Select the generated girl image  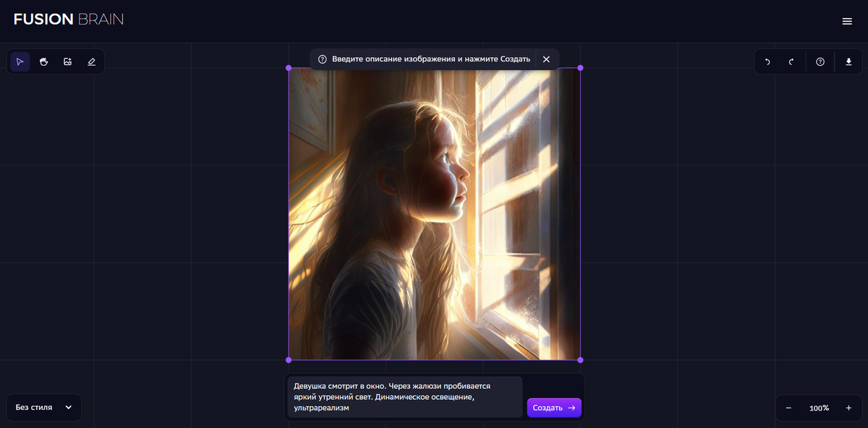pyautogui.click(x=434, y=214)
